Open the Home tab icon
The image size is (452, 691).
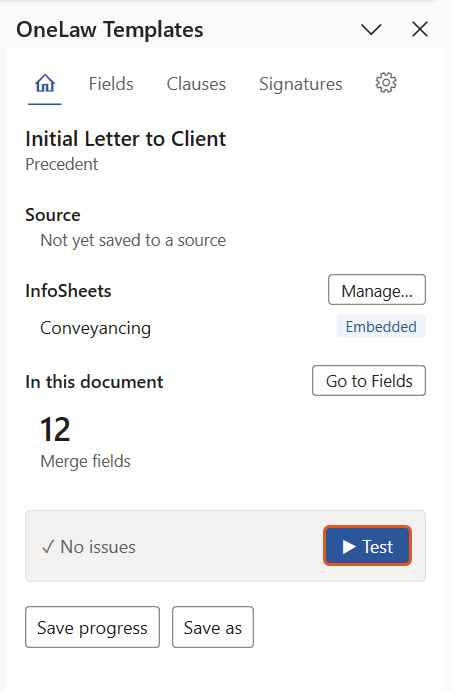45,83
